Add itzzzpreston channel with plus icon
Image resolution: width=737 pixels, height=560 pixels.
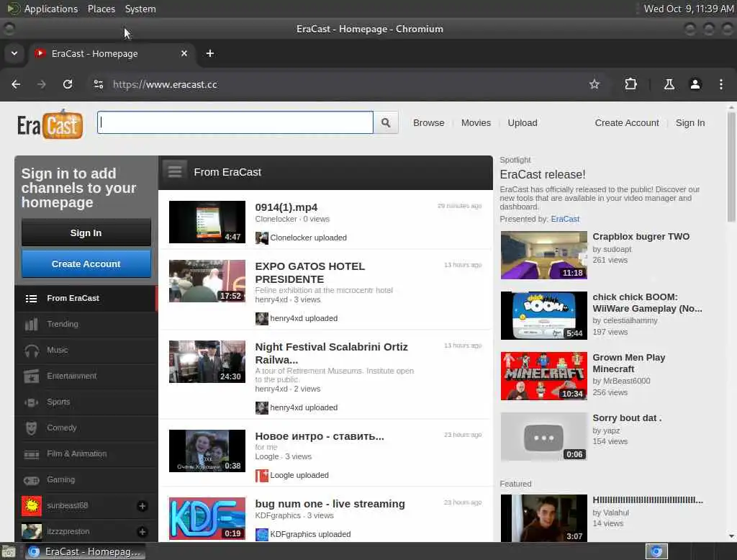[x=142, y=532]
